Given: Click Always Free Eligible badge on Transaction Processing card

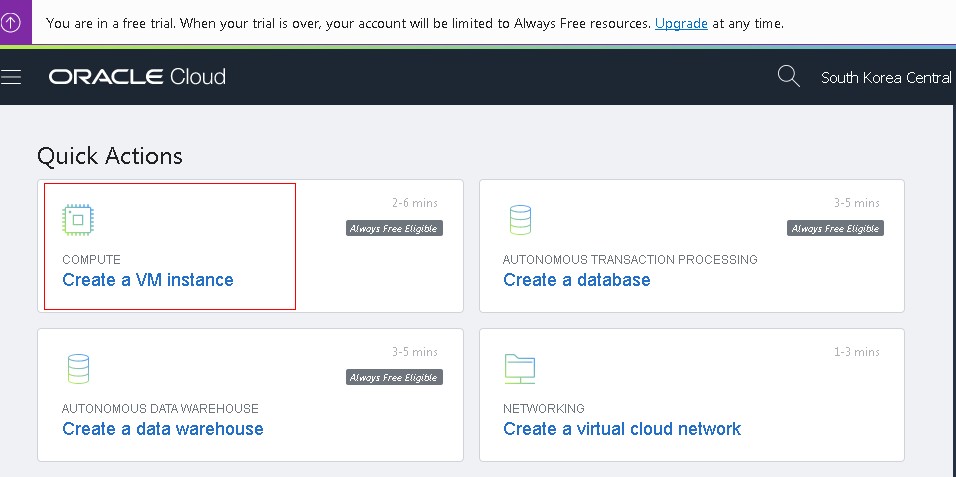Looking at the screenshot, I should [835, 229].
